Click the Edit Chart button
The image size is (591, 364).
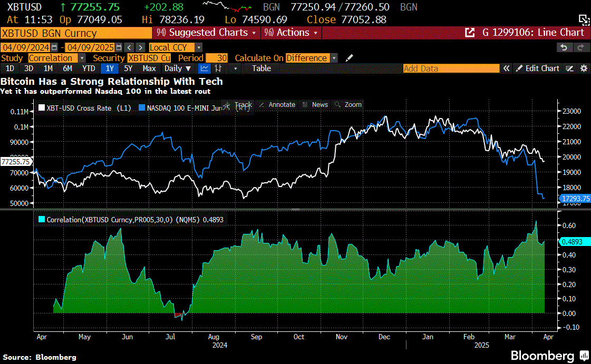(537, 68)
